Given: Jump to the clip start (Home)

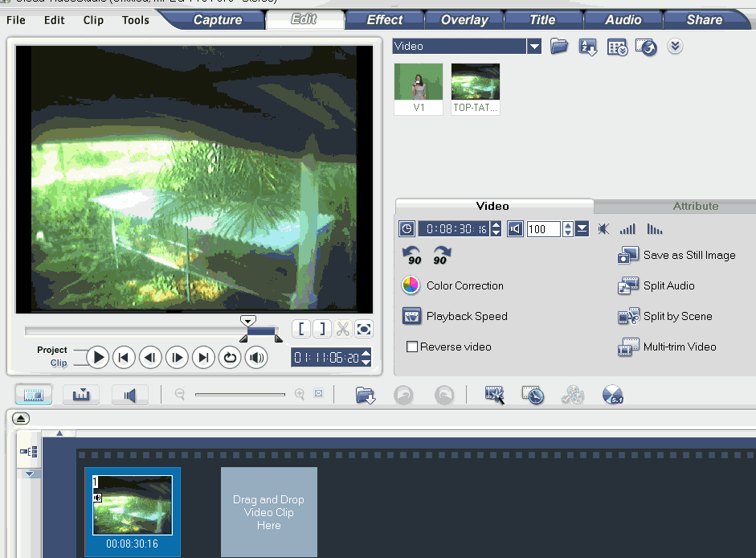Looking at the screenshot, I should pos(124,358).
